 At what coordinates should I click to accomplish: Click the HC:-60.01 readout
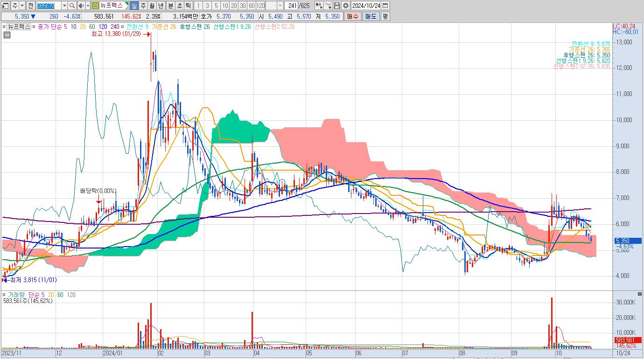click(x=625, y=32)
